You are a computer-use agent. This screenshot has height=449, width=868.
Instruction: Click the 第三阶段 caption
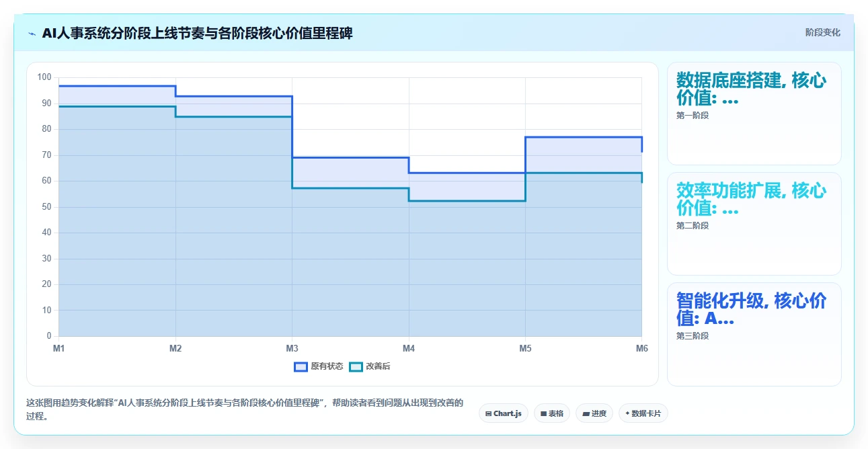[693, 336]
